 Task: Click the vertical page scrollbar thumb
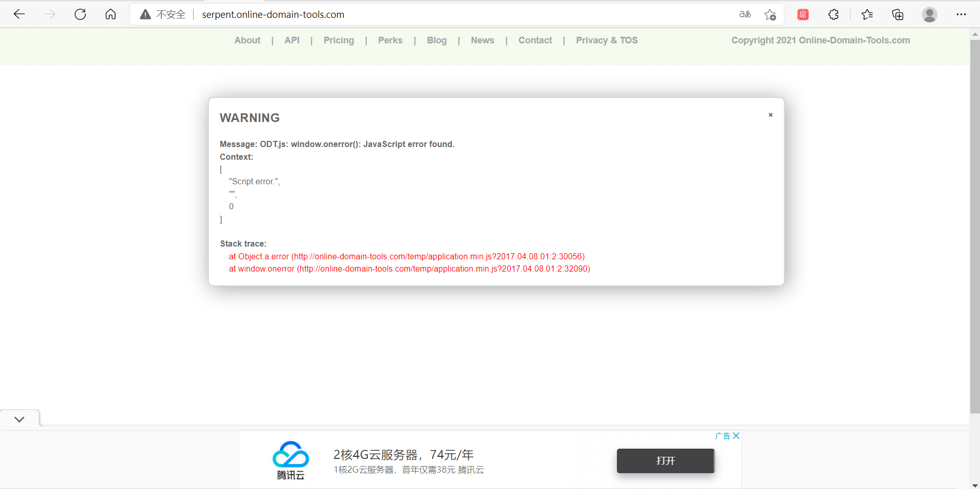975,227
